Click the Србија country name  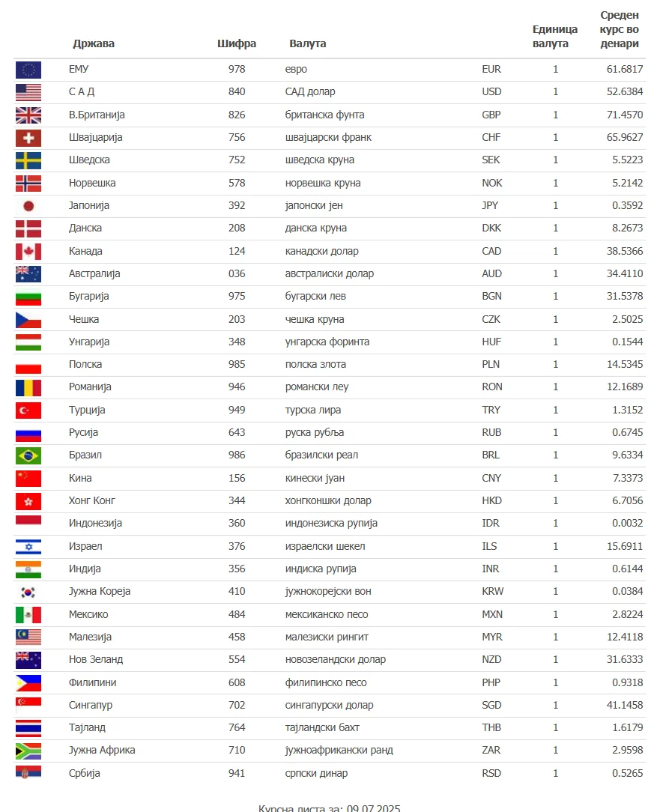click(x=85, y=773)
